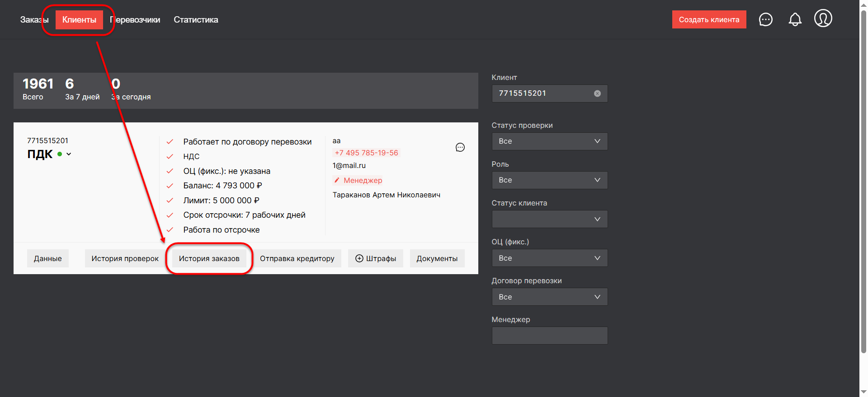The image size is (868, 397).
Task: Toggle the НДС checkmark
Action: 170,157
